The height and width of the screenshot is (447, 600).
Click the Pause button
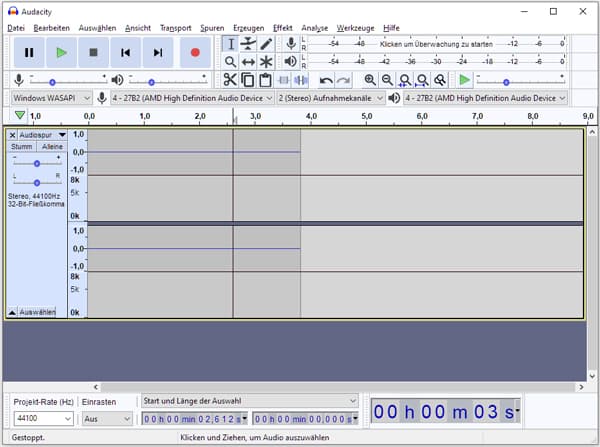coord(29,52)
